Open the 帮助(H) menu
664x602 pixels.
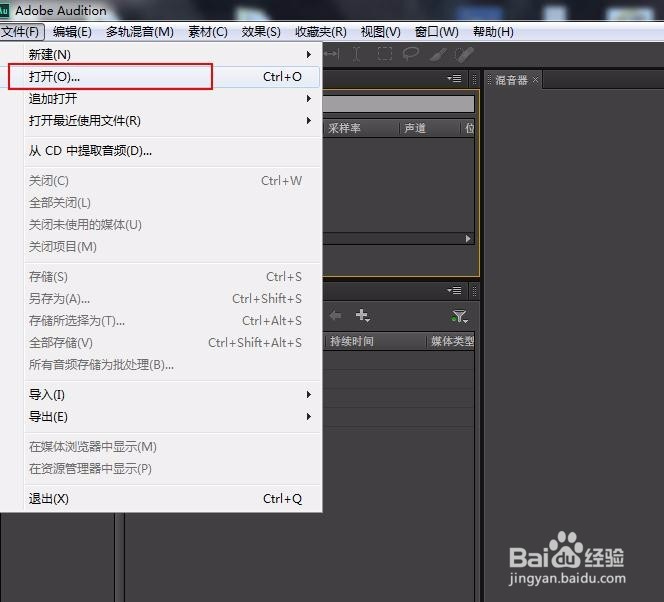pyautogui.click(x=493, y=32)
